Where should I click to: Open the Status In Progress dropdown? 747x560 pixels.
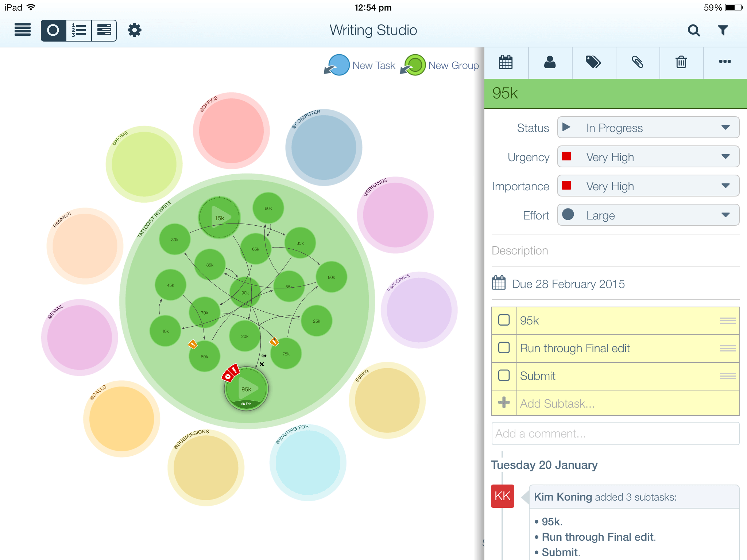648,128
